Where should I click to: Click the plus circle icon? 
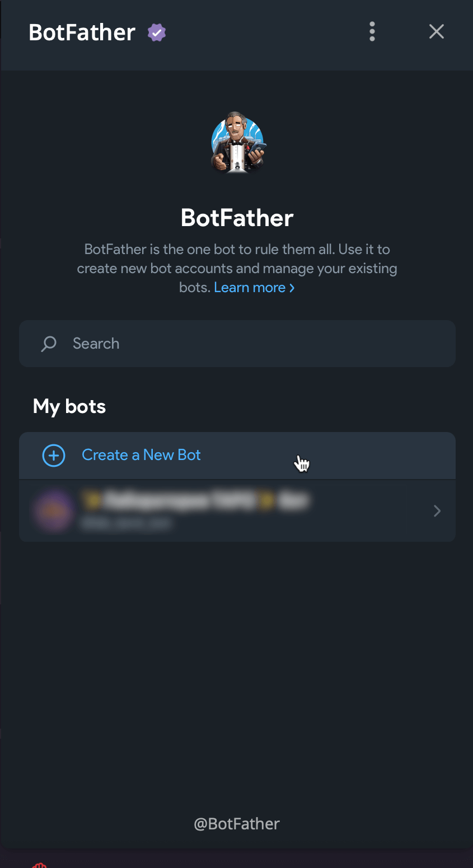54,456
